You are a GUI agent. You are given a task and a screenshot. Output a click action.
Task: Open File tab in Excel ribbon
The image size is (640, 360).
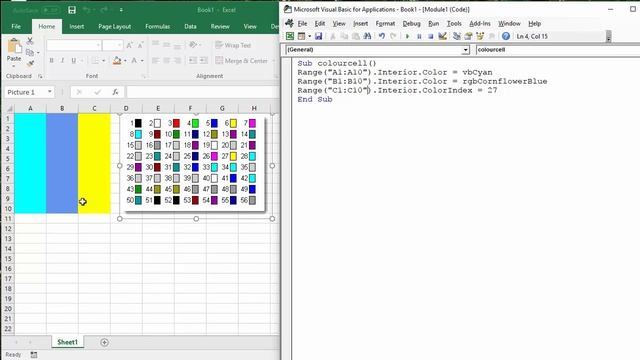coord(16,27)
